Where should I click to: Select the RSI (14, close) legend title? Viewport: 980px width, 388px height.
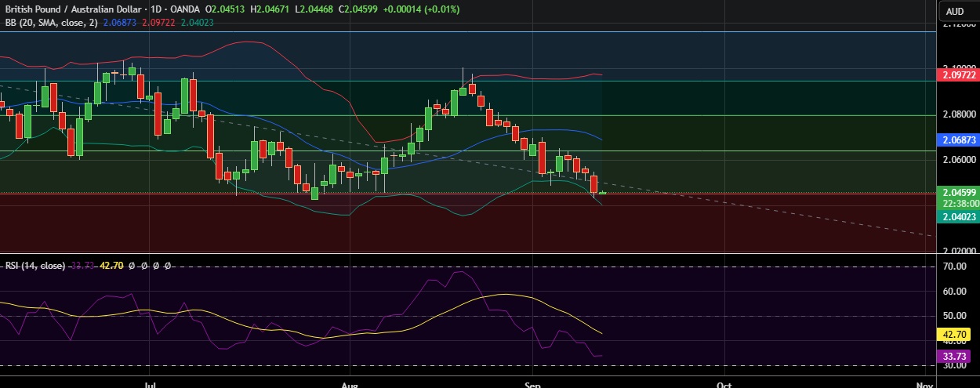pos(33,266)
